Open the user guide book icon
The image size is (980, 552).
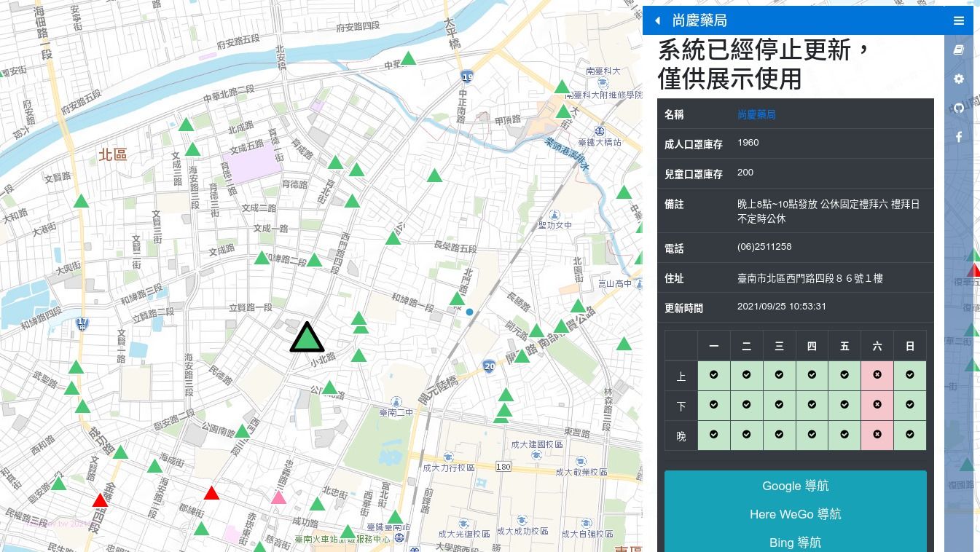click(x=959, y=50)
